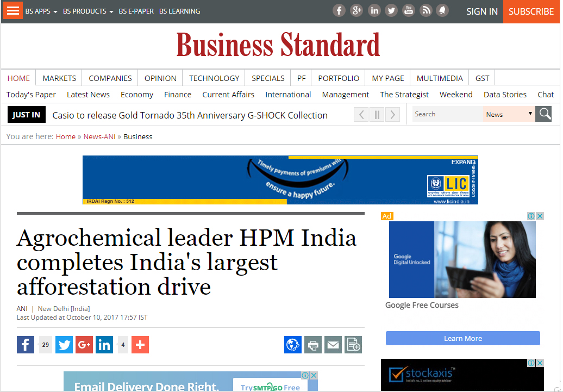Open BS E-PAPER link

[136, 11]
